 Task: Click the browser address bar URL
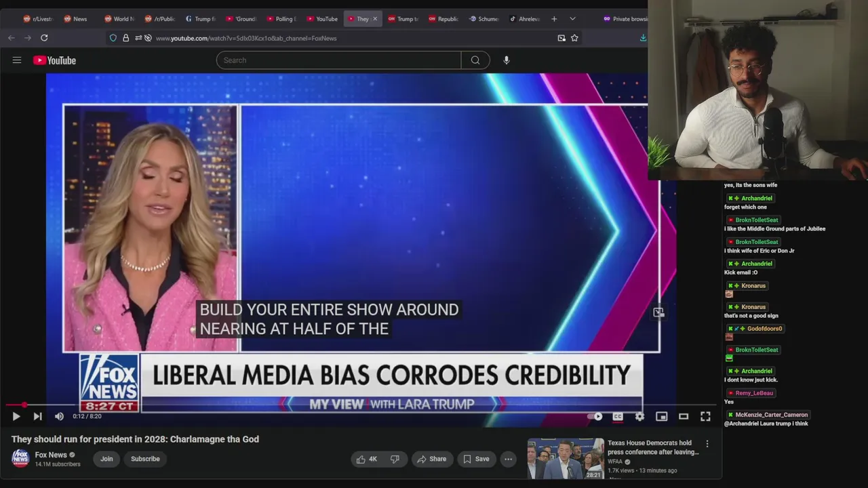pos(246,38)
